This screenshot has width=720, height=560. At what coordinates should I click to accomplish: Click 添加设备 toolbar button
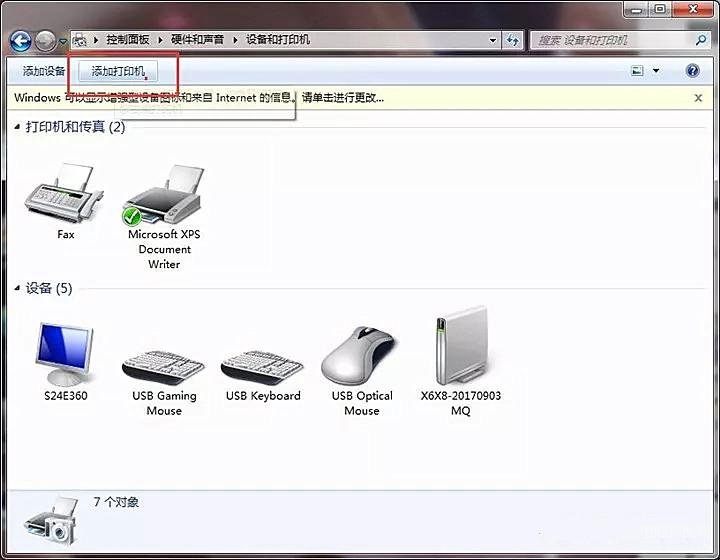coord(44,71)
